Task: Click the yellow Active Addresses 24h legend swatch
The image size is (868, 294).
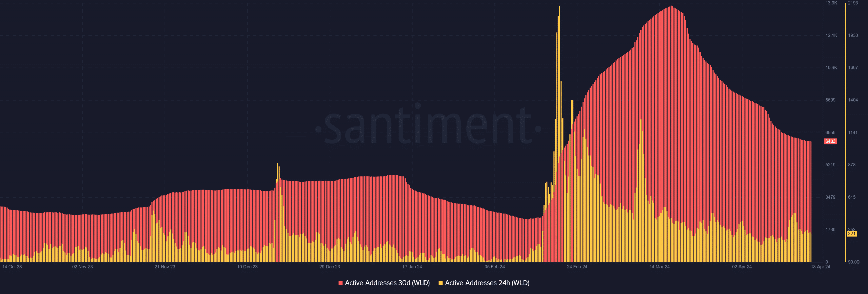Action: [x=440, y=283]
